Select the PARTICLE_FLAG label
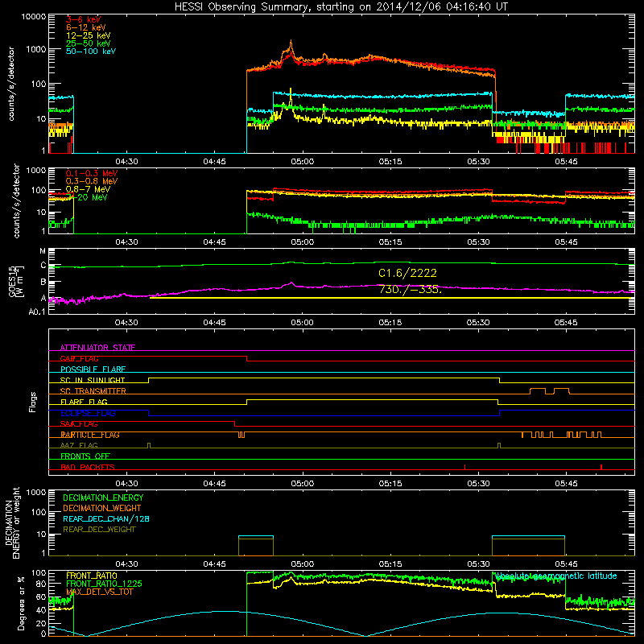644x644 pixels. tap(90, 435)
